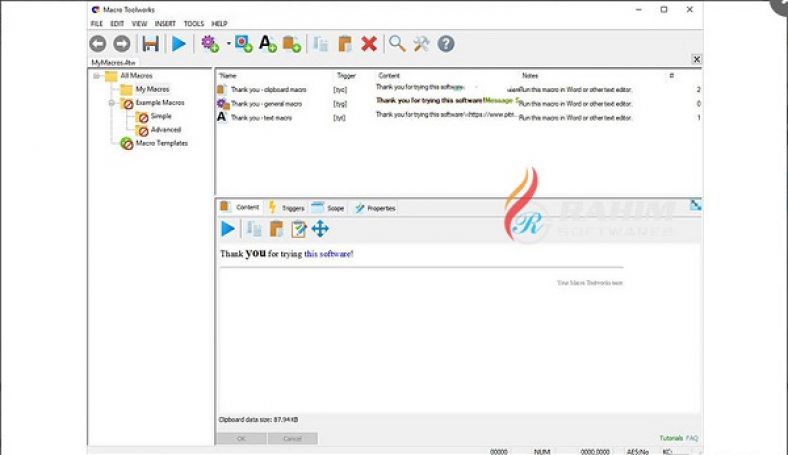The image size is (788, 455).
Task: Sort the list by the # column header
Action: tap(671, 75)
